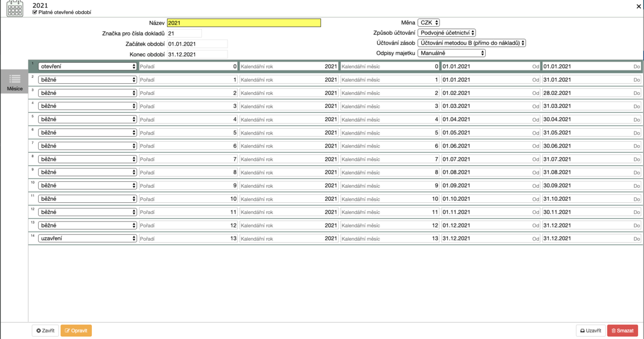Toggle Platné otevřené období checkbox

[x=35, y=12]
